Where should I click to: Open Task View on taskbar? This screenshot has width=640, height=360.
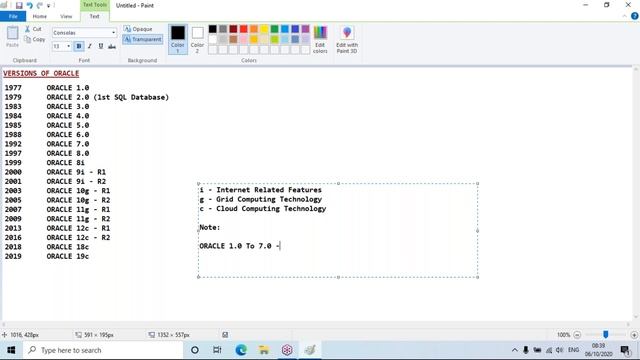pos(217,350)
